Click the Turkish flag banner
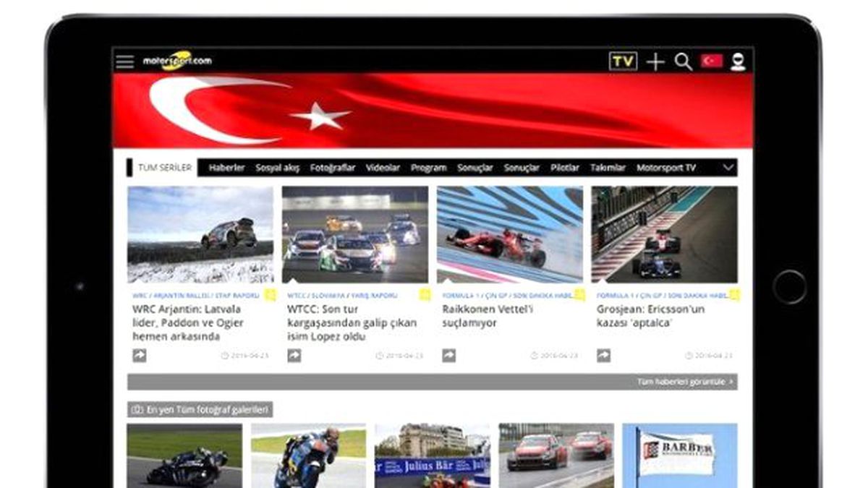Image resolution: width=868 pixels, height=488 pixels. click(433, 111)
